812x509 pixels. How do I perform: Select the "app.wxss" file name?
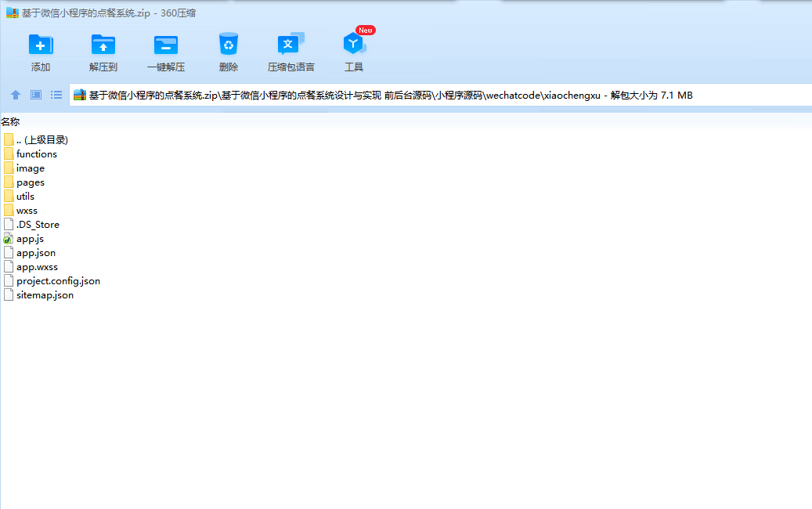click(x=38, y=267)
